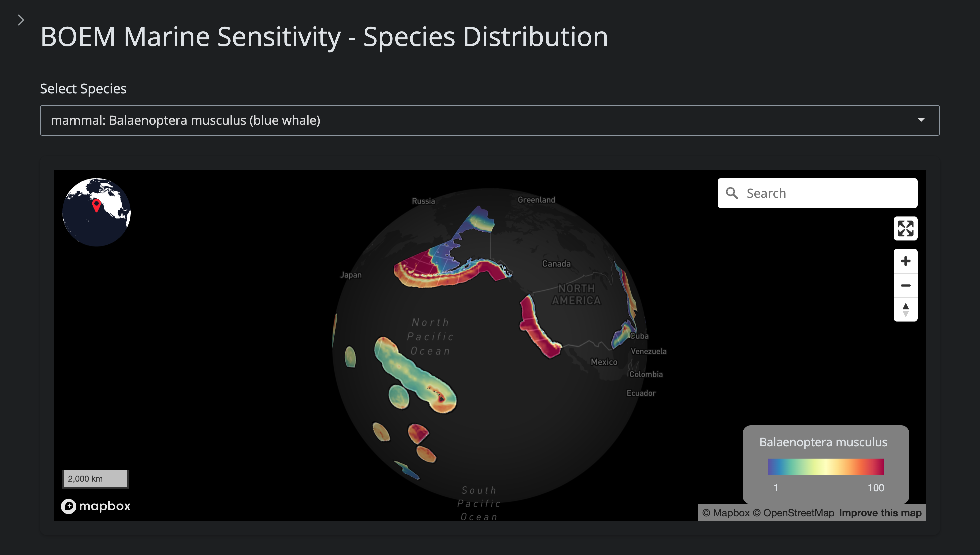This screenshot has height=555, width=980.
Task: Click the red pin on minimap globe
Action: pyautogui.click(x=96, y=205)
